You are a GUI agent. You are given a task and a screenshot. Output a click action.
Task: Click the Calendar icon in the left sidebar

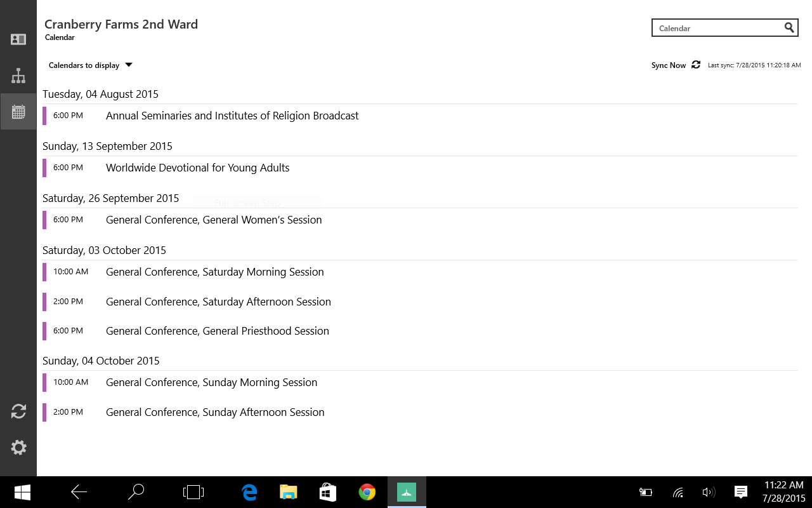click(18, 111)
